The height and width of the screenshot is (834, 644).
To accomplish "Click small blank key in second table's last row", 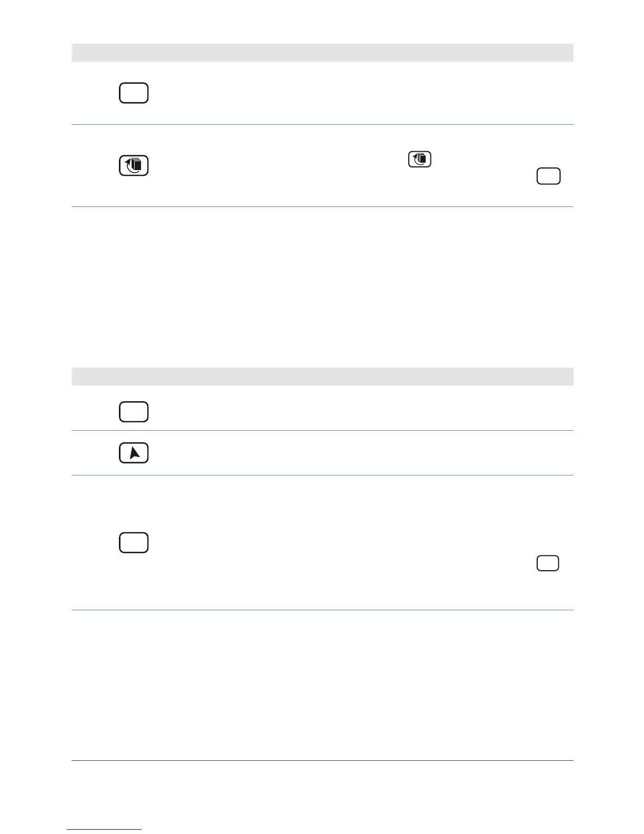I will tap(548, 563).
